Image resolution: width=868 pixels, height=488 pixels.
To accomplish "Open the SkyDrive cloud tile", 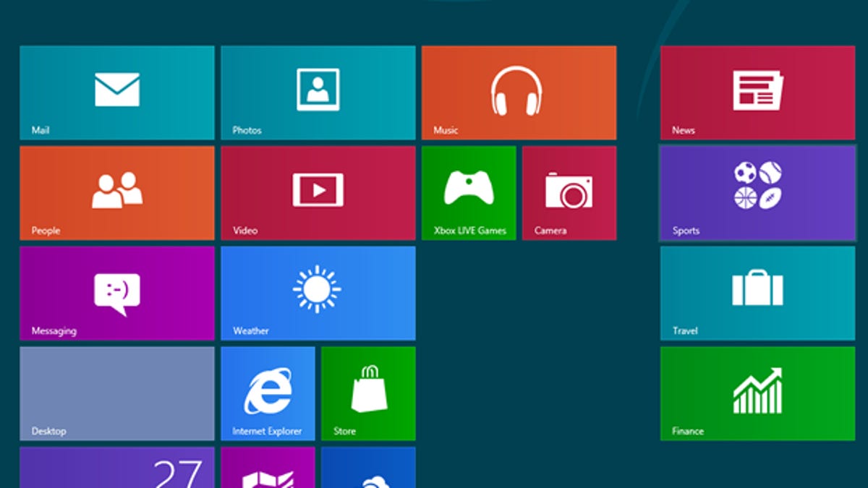I will click(x=368, y=474).
